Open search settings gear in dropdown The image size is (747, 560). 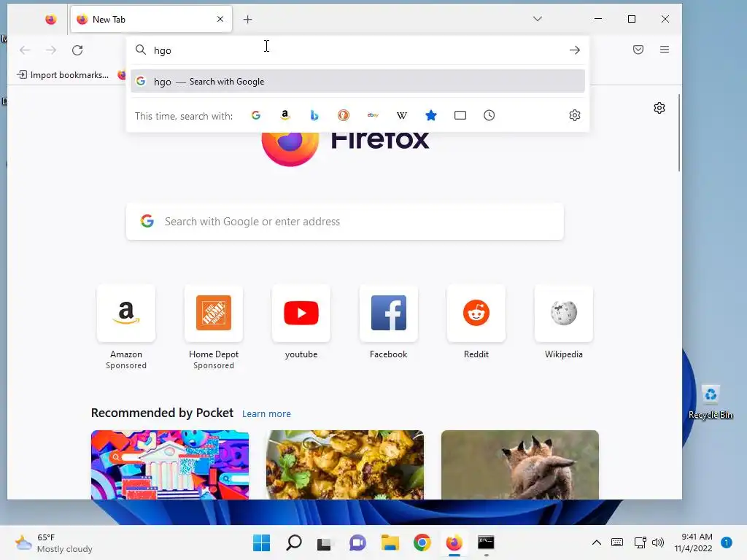(575, 115)
